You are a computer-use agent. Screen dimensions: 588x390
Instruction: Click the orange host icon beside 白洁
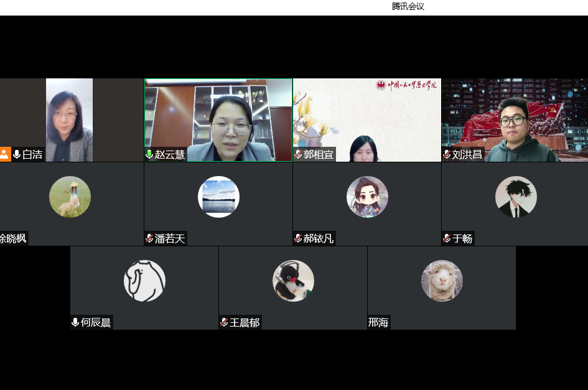click(x=5, y=155)
